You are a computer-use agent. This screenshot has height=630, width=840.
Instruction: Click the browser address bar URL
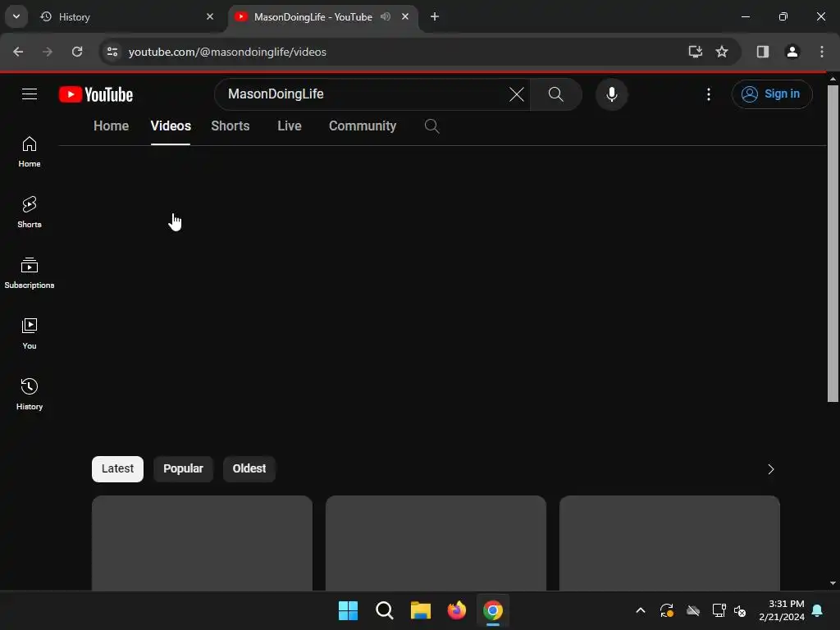coord(227,52)
